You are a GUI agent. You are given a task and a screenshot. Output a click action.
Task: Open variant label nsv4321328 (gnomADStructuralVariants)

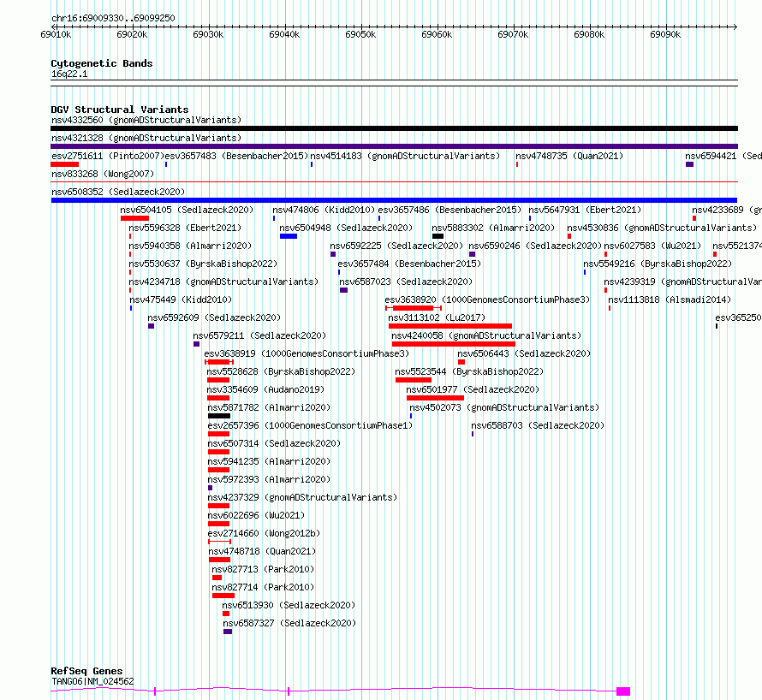coord(146,138)
